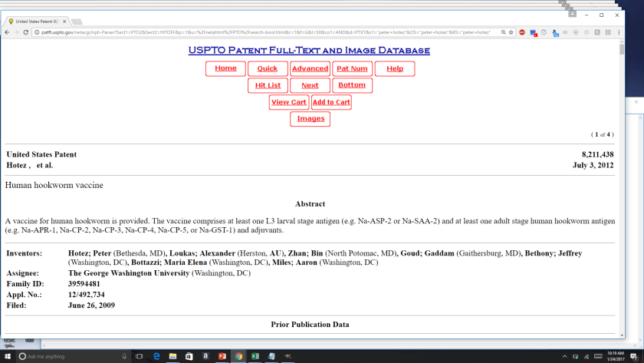Click the network icon in system tray

(586, 356)
